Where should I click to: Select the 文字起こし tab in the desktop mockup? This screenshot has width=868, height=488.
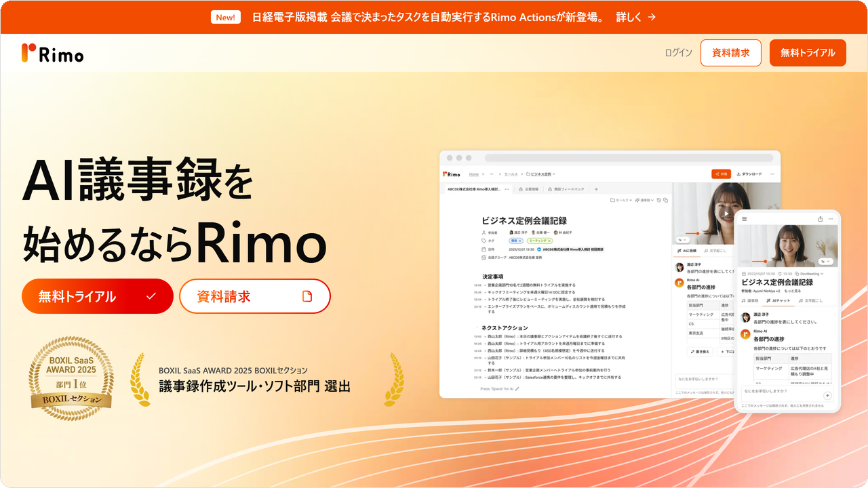715,251
